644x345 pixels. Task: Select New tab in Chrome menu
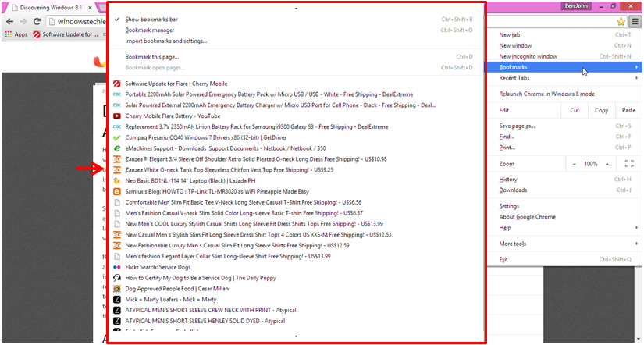click(564, 35)
